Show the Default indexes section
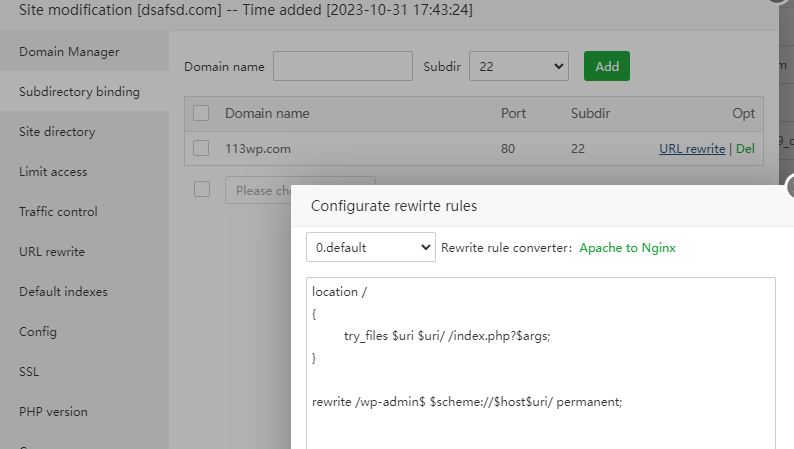The height and width of the screenshot is (449, 794). click(x=63, y=291)
